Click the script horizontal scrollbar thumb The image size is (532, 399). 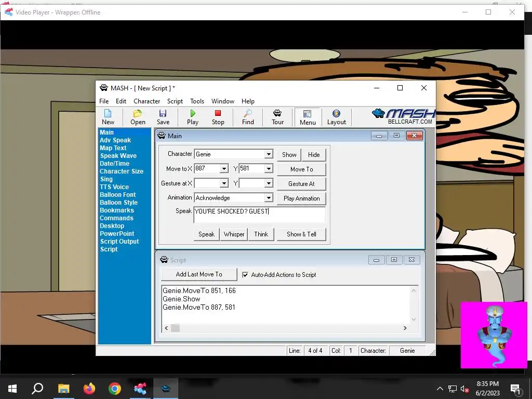point(176,328)
